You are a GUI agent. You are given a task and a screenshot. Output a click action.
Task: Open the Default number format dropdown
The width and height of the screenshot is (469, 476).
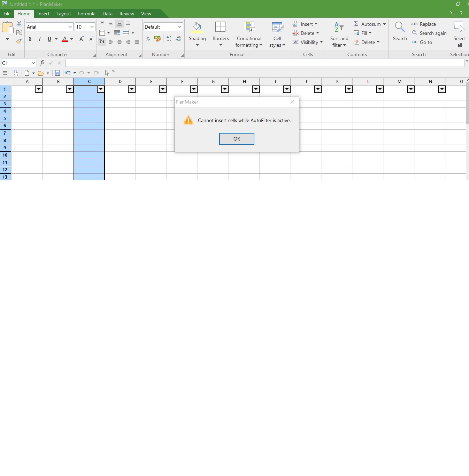pos(180,27)
